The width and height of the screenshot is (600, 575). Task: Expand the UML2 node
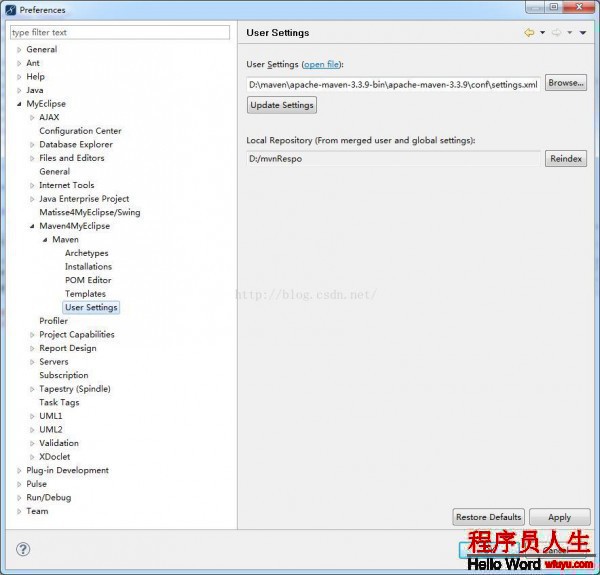coord(32,430)
